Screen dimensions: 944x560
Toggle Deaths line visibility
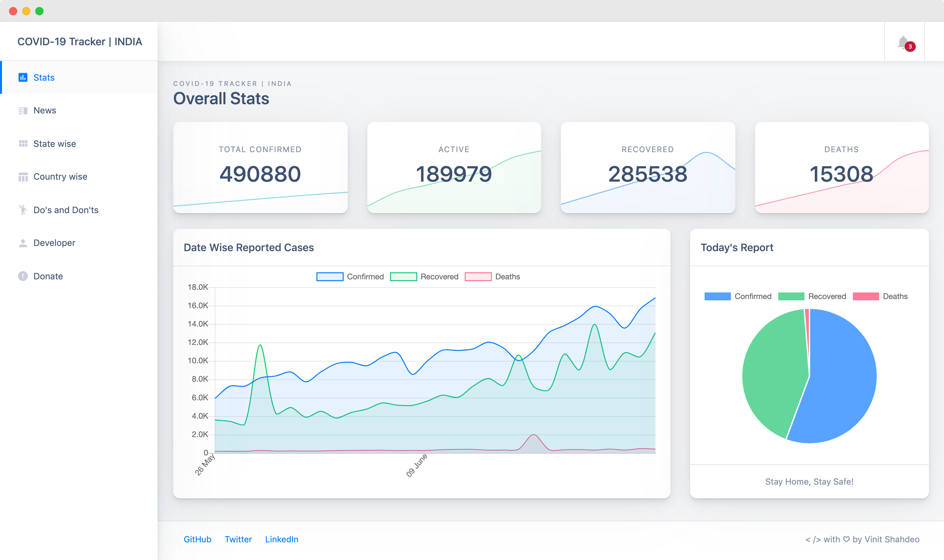[x=493, y=276]
